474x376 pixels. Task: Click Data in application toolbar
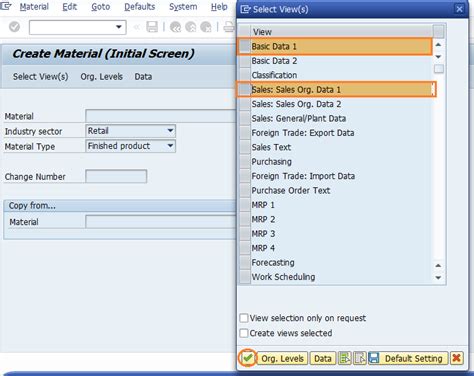(143, 77)
